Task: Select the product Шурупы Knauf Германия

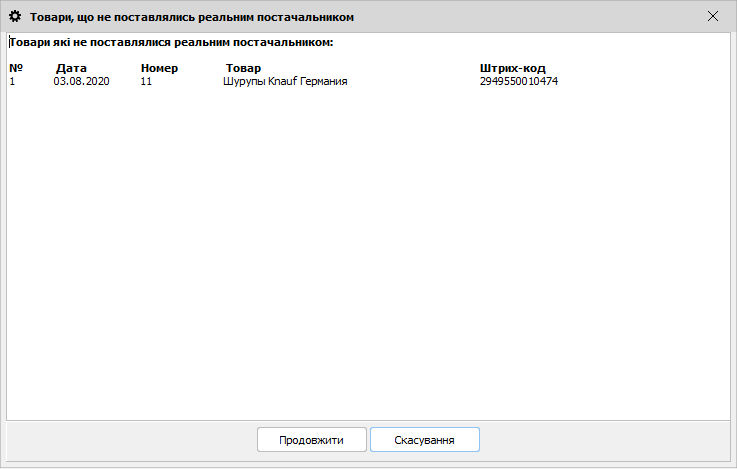Action: [284, 82]
